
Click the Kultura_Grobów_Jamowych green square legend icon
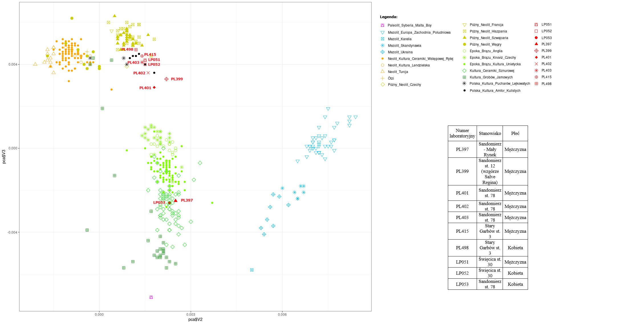464,77
